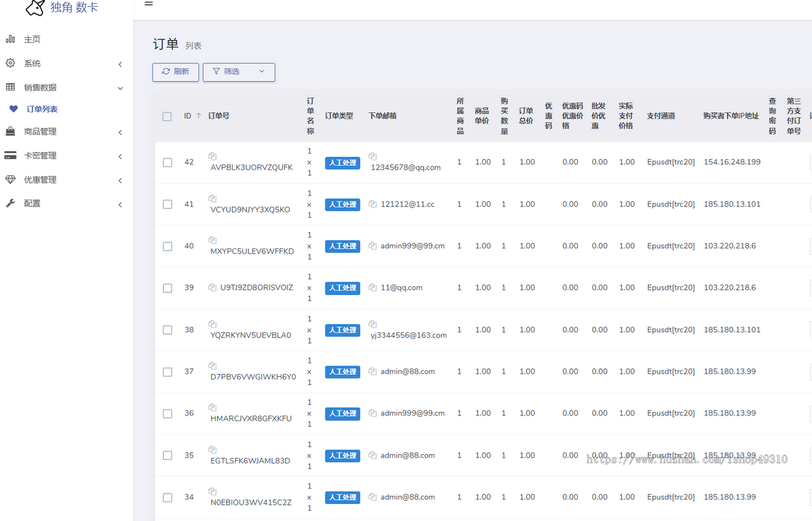This screenshot has height=521, width=812.
Task: Copy email 12345678@qq.com via its copy icon
Action: pos(373,156)
